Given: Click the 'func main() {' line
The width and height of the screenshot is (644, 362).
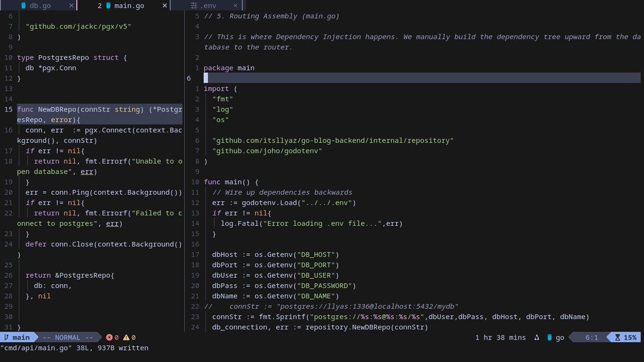Looking at the screenshot, I should tap(231, 182).
